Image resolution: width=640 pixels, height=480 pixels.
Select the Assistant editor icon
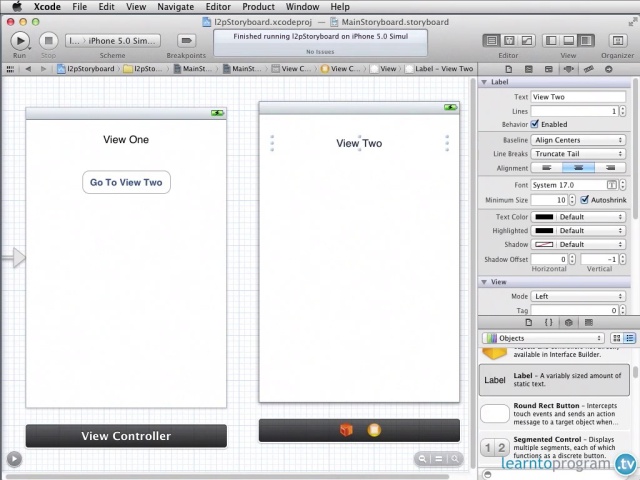click(509, 40)
